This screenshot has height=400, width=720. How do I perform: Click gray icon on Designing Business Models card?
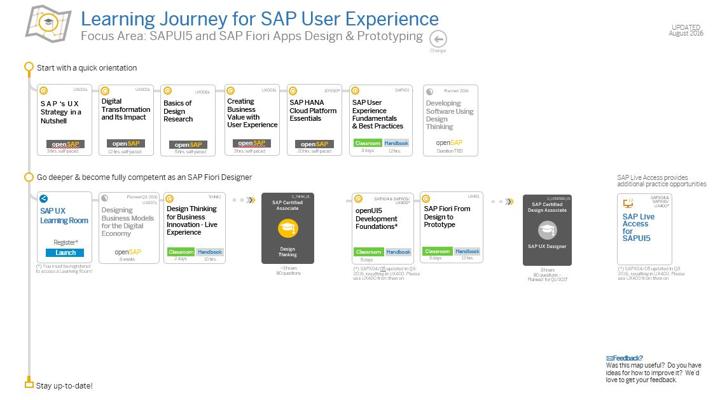pyautogui.click(x=105, y=198)
